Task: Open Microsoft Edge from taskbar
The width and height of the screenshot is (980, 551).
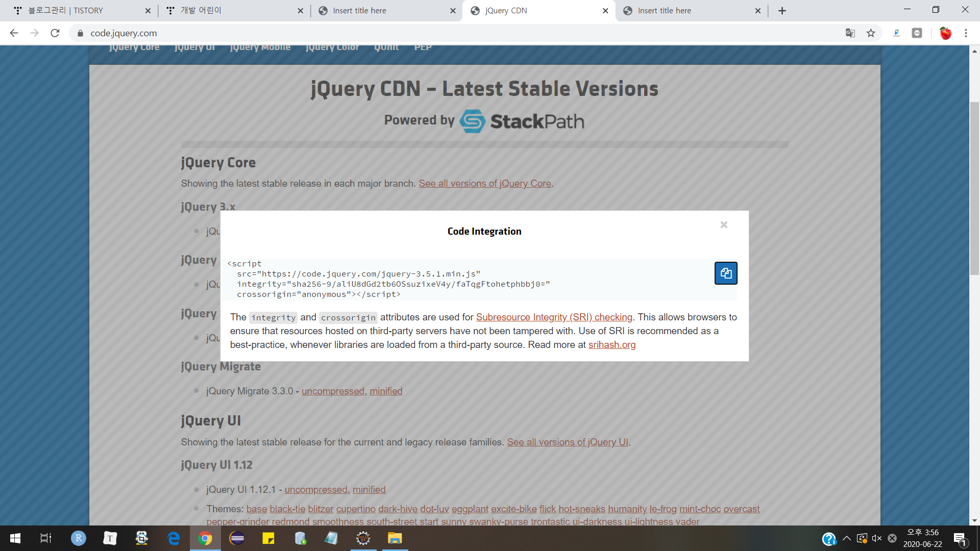Action: pyautogui.click(x=174, y=538)
